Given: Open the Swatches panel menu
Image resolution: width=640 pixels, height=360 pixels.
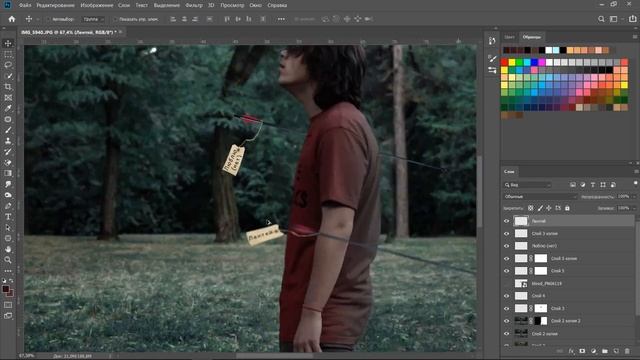Looking at the screenshot, I should (635, 37).
